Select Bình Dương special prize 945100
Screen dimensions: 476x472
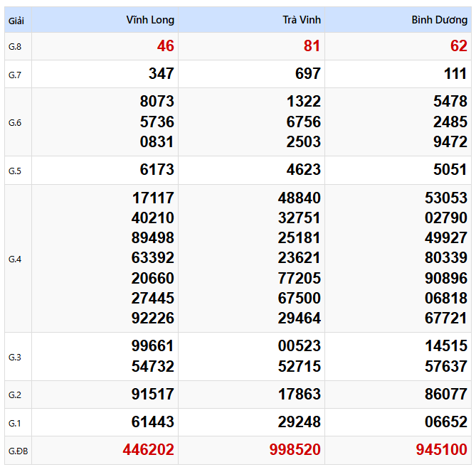(441, 450)
